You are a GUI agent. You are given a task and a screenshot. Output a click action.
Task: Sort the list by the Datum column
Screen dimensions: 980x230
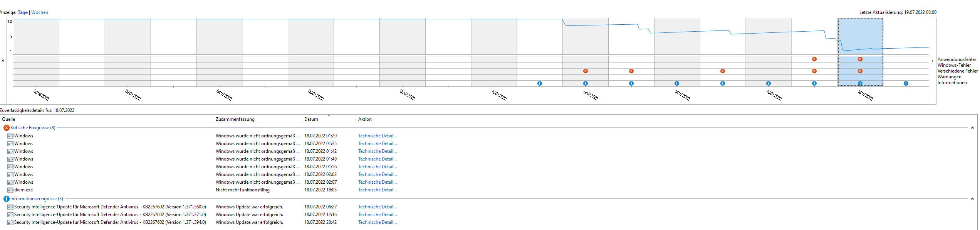click(x=329, y=119)
